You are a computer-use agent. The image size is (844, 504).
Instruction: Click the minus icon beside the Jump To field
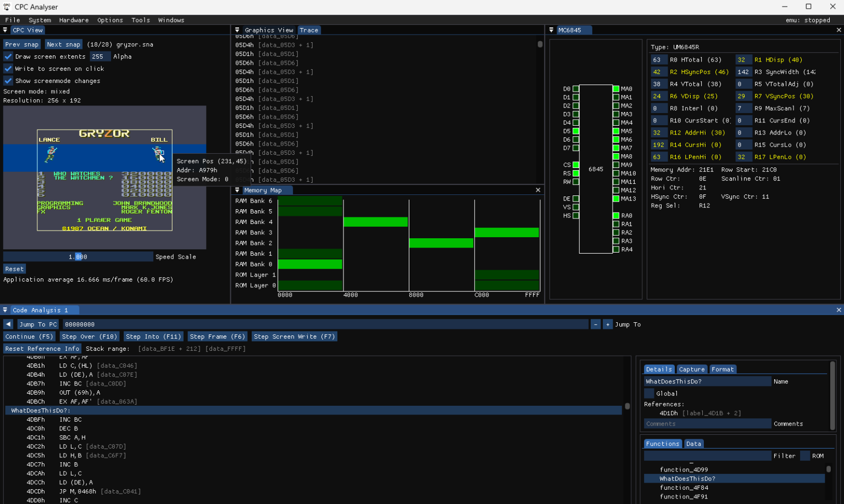pyautogui.click(x=596, y=324)
